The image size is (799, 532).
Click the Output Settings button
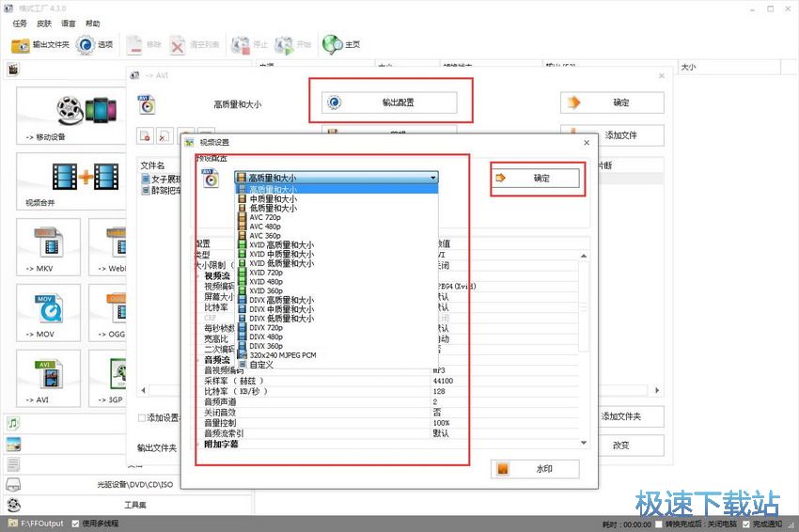tap(389, 102)
